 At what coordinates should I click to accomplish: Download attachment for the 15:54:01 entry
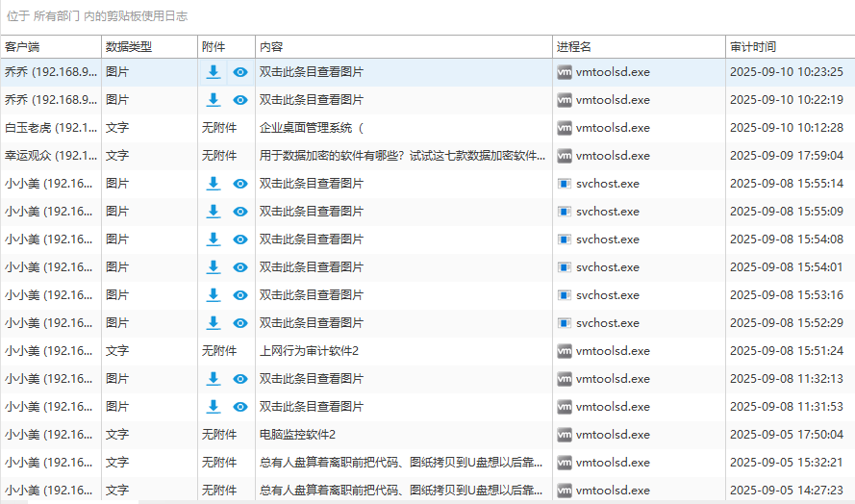[x=214, y=267]
